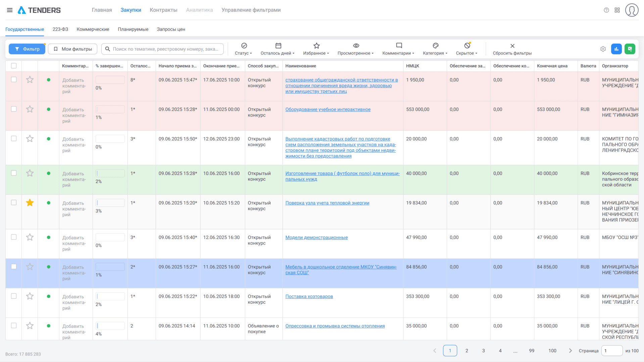Check the Оборудование учебное интерактивное row
This screenshot has width=644, height=362.
tap(14, 109)
